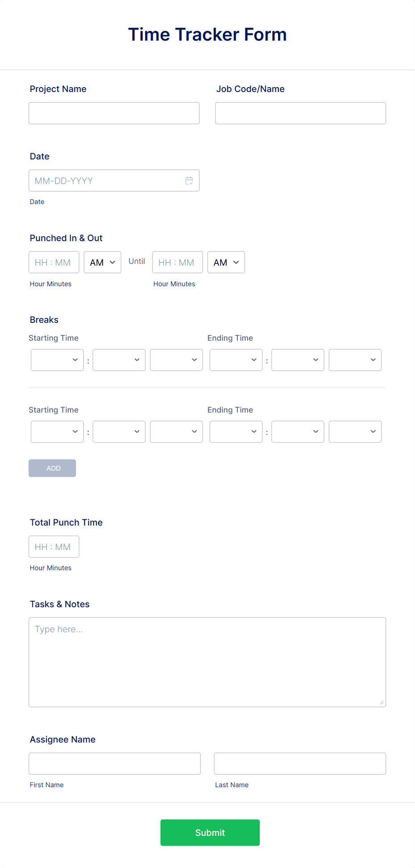415x868 pixels.
Task: Open the first break's Ending Time hour dropdown
Action: coord(236,360)
